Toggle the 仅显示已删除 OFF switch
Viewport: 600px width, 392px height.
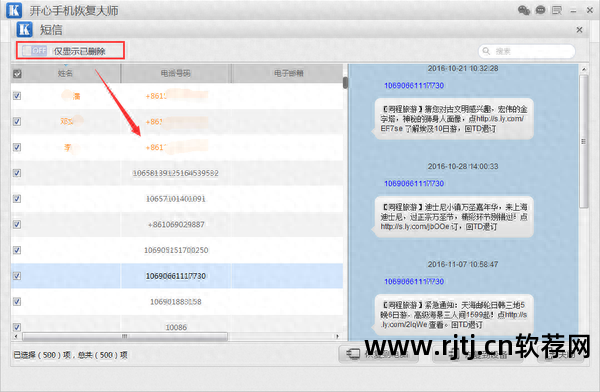click(34, 51)
